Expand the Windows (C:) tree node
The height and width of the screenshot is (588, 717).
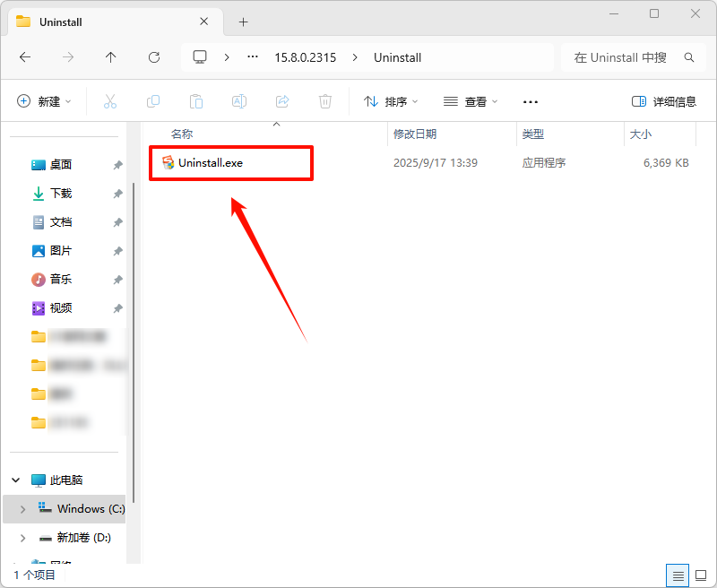tap(22, 509)
